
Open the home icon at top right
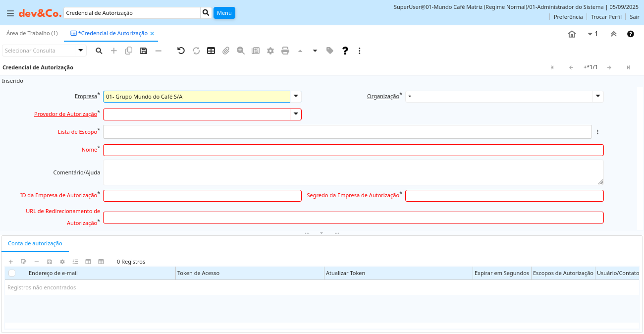[x=572, y=34]
